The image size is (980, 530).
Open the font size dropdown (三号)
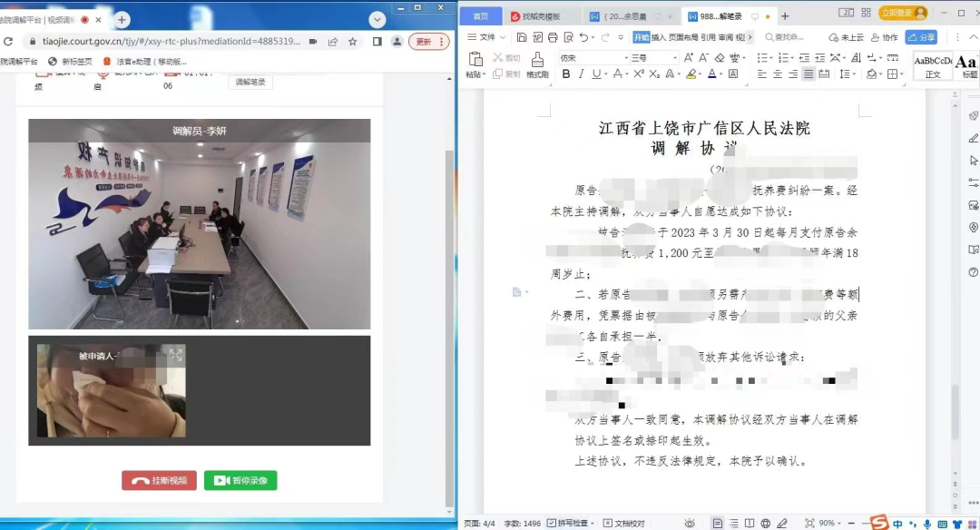click(675, 57)
